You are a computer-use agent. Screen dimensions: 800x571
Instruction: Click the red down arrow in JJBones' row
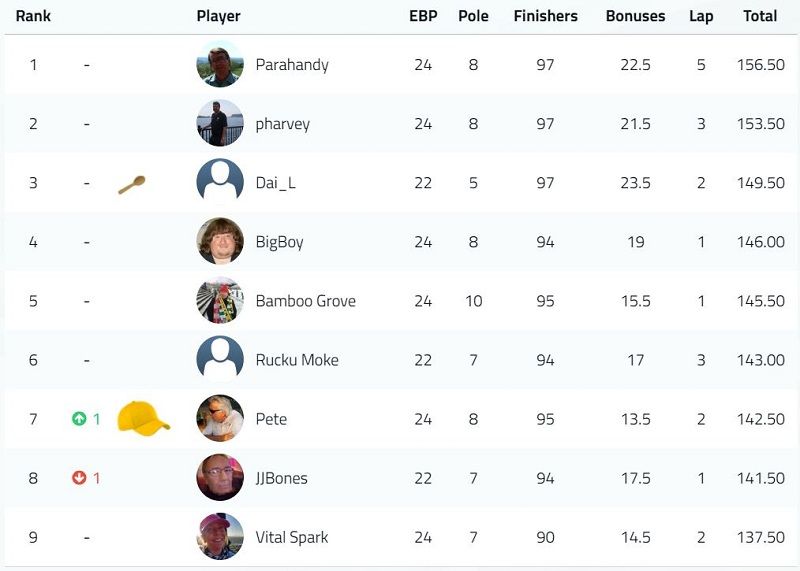pyautogui.click(x=79, y=478)
